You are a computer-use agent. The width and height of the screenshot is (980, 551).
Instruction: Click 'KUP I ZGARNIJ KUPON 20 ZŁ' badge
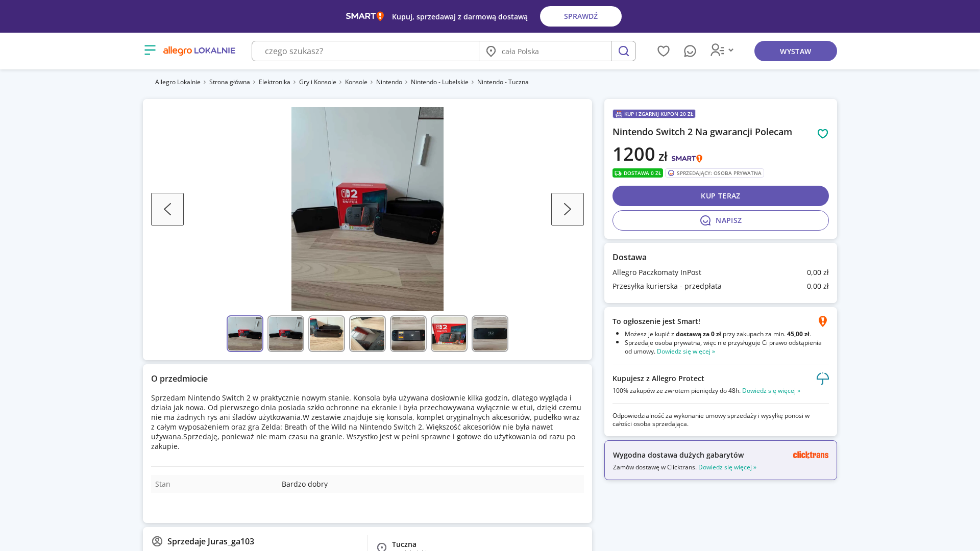(x=654, y=114)
